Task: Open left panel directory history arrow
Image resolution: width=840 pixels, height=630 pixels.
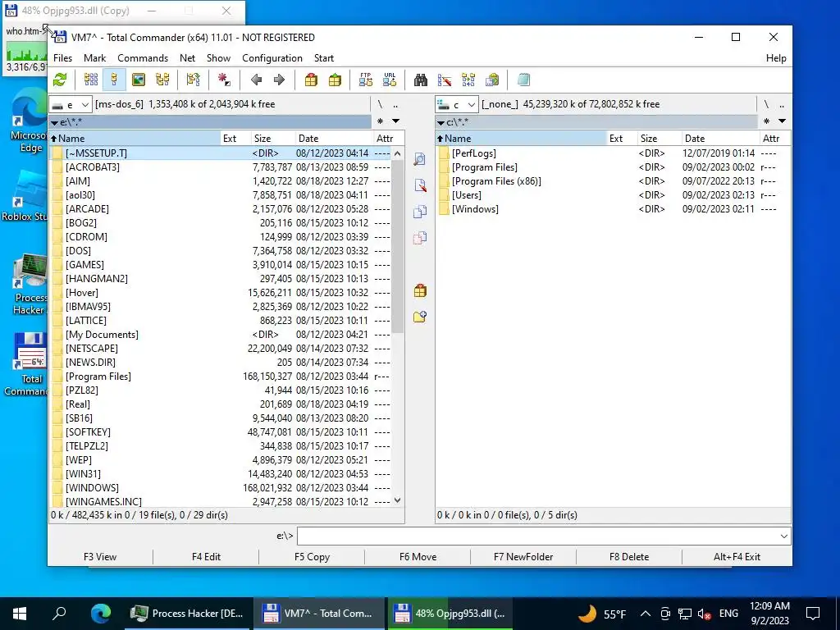Action: [396, 121]
